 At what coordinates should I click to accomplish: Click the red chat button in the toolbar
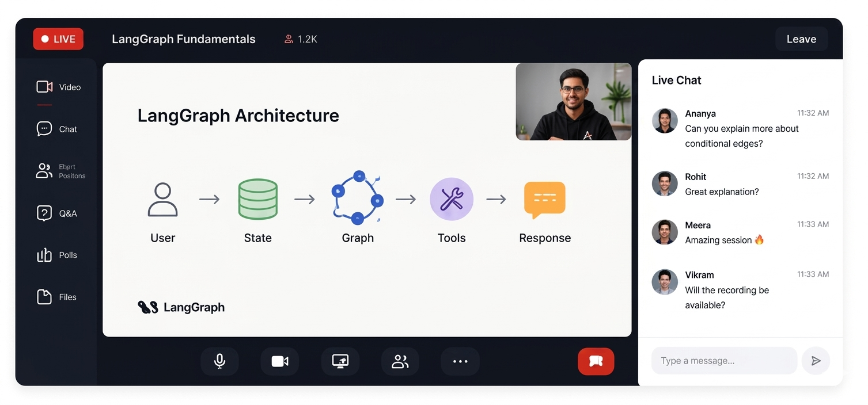click(x=596, y=361)
